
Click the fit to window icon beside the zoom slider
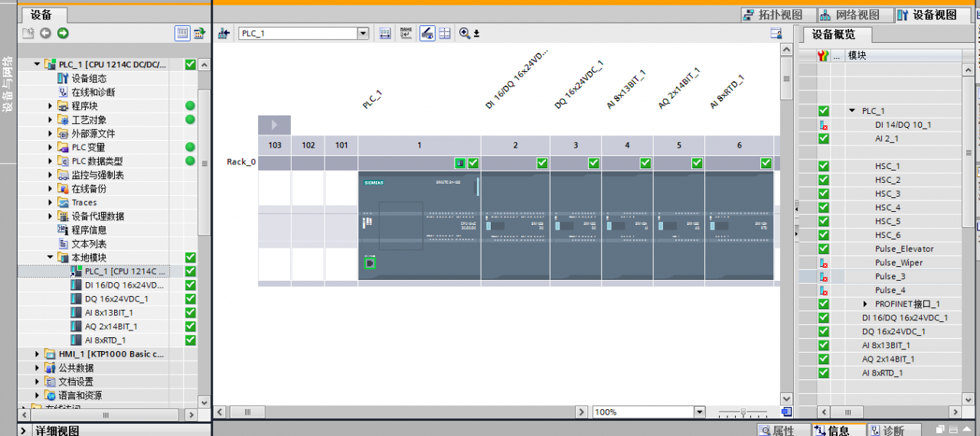pos(786,412)
